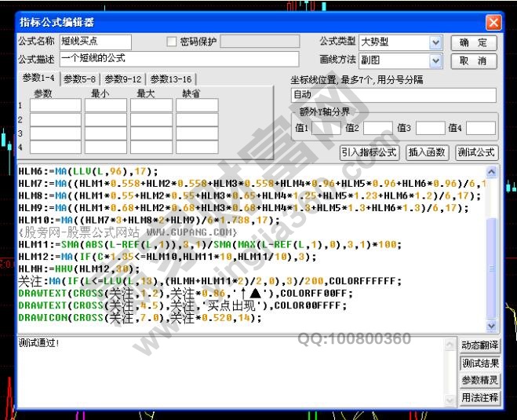Switch to the 参数9-12 tab
This screenshot has width=517, height=420.
[x=123, y=79]
